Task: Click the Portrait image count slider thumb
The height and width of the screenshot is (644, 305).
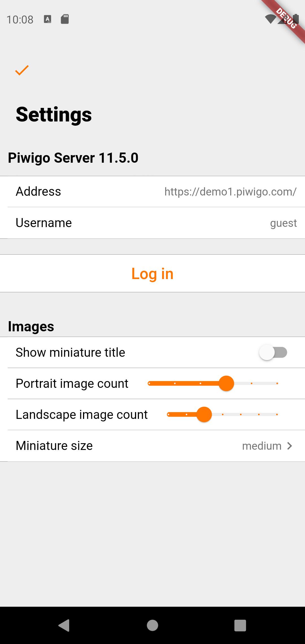Action: click(x=226, y=383)
